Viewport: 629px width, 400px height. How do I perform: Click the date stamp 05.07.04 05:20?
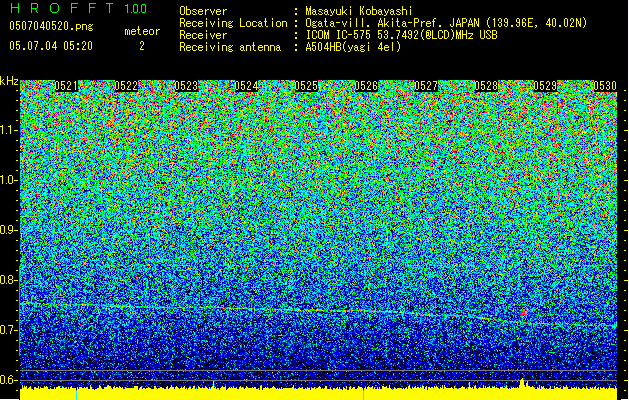click(51, 46)
